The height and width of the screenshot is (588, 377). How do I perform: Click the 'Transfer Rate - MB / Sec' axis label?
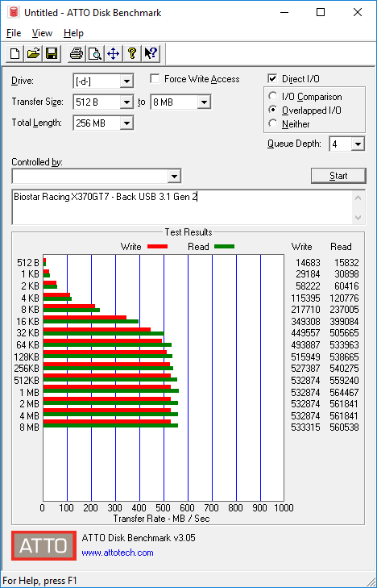click(161, 519)
